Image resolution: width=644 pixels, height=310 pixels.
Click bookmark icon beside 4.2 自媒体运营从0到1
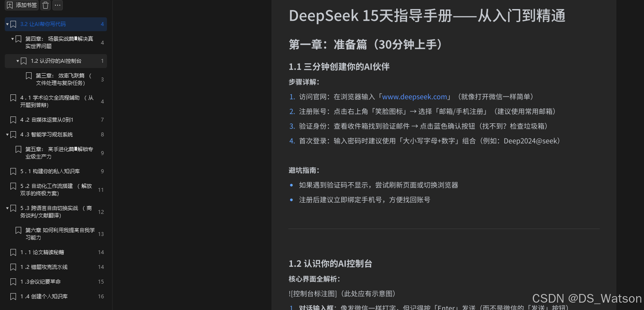point(13,120)
